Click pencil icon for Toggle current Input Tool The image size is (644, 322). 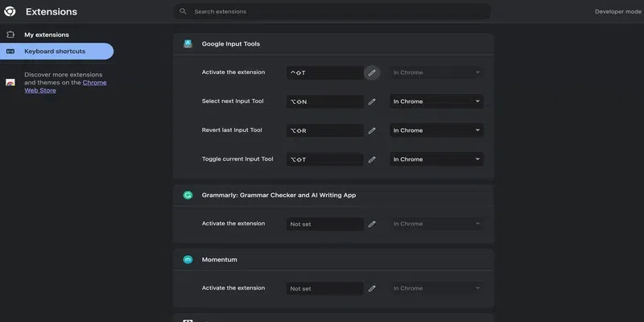(x=372, y=159)
